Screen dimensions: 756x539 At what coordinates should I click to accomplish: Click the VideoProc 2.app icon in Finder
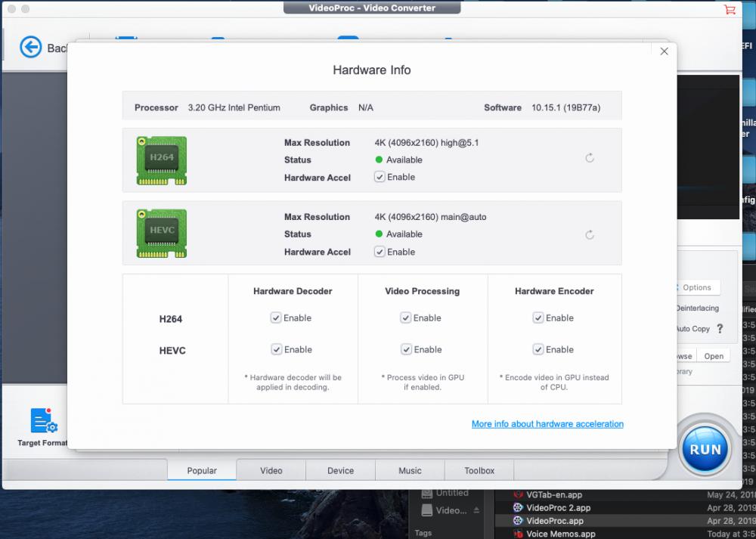[x=519, y=508]
